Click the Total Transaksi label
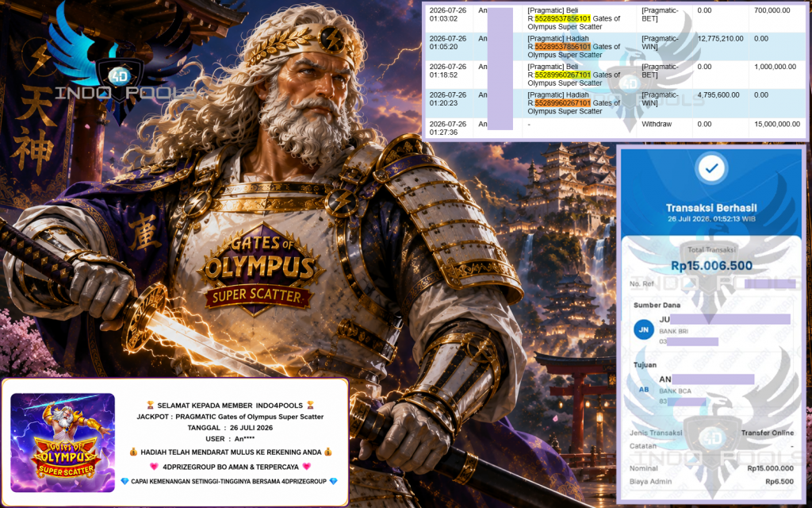 [x=711, y=250]
